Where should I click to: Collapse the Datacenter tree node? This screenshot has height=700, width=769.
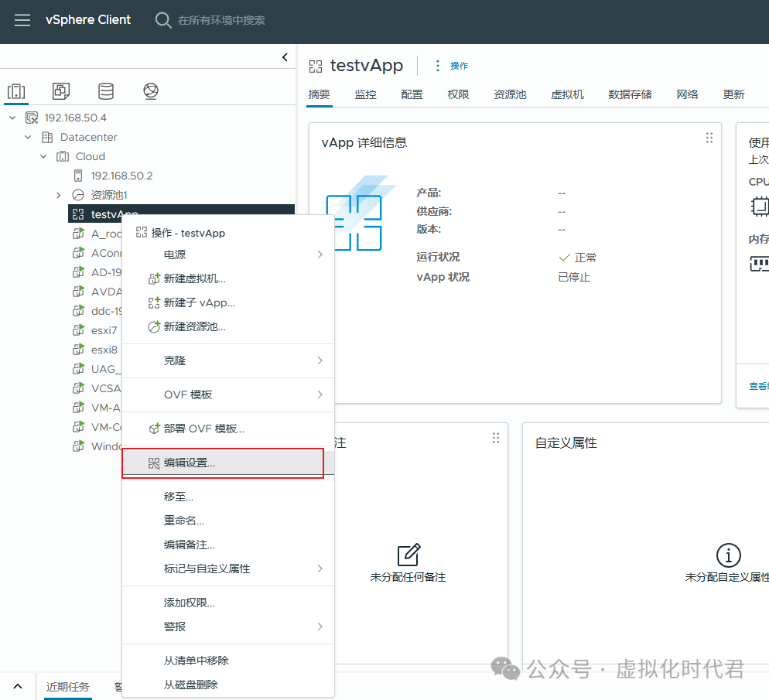click(x=28, y=137)
